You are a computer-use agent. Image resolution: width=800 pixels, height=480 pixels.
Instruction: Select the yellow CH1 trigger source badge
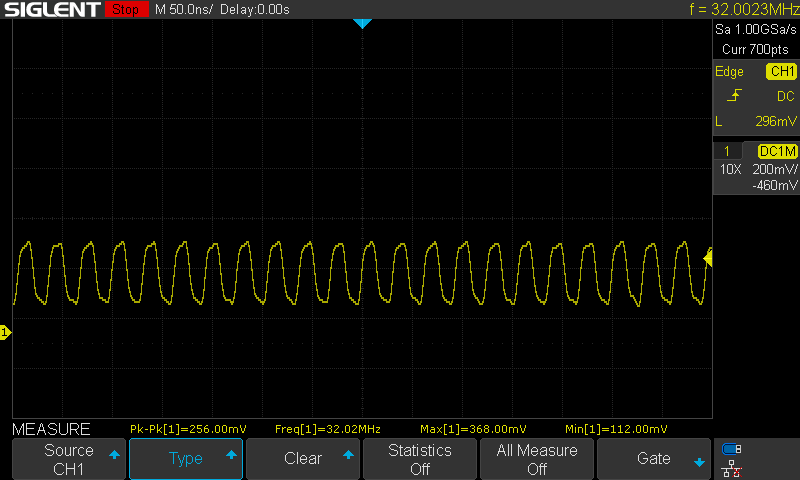coord(781,71)
